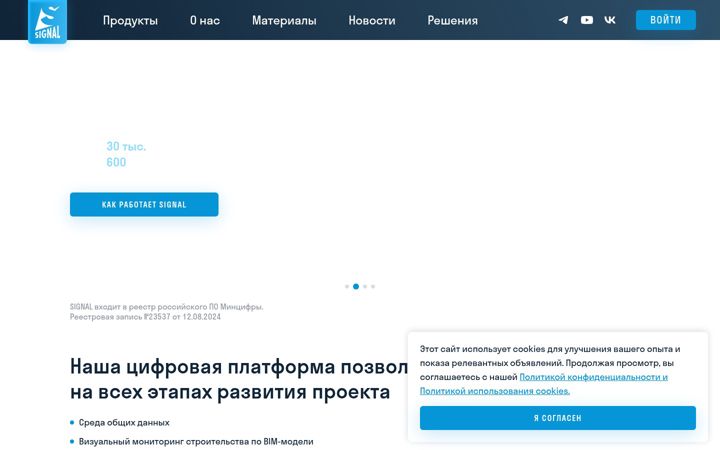Open the Новости nav item
This screenshot has width=720, height=450.
click(371, 21)
